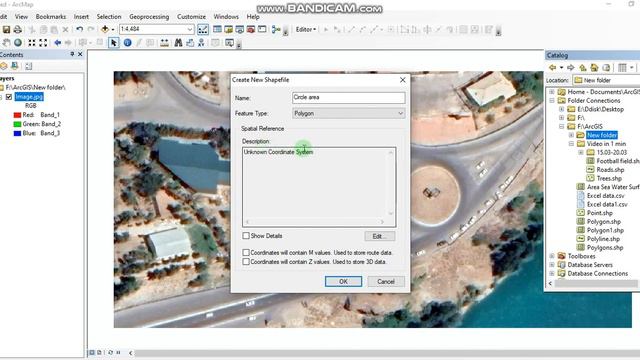Activate the Identify tool icon
640x360 pixels.
(127, 42)
